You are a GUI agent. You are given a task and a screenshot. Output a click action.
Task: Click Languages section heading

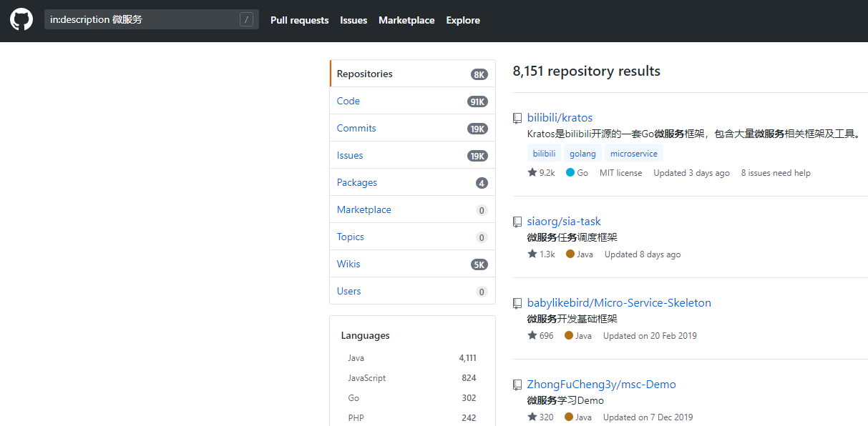[x=366, y=335]
